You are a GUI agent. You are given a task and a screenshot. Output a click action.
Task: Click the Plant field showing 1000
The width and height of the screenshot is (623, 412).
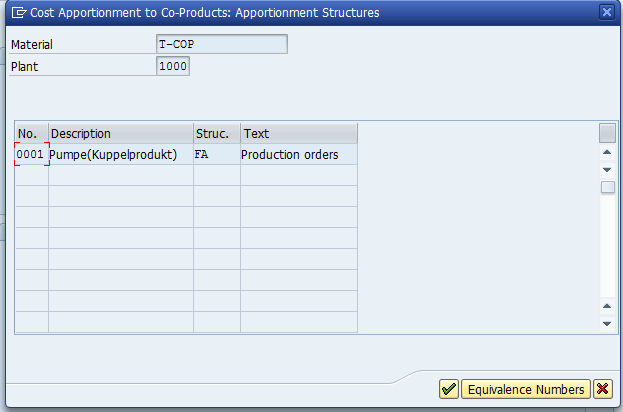coord(173,66)
